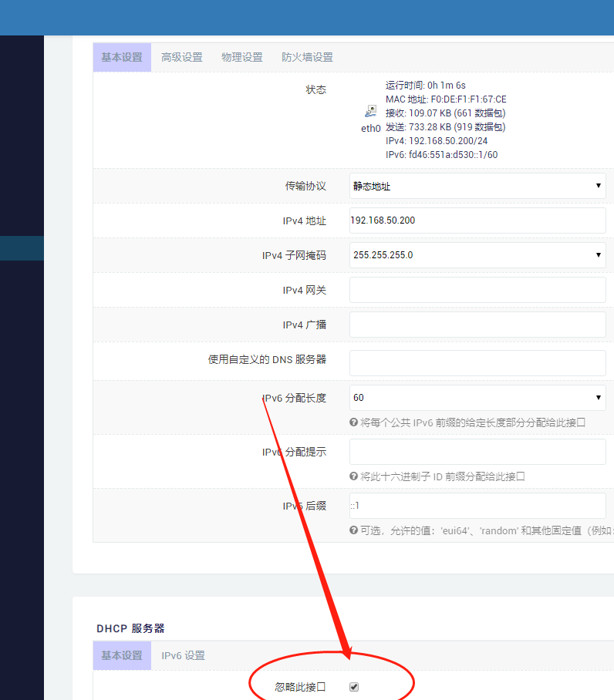The width and height of the screenshot is (614, 700).
Task: Select the interface 基本设置 tab at top
Action: click(122, 57)
